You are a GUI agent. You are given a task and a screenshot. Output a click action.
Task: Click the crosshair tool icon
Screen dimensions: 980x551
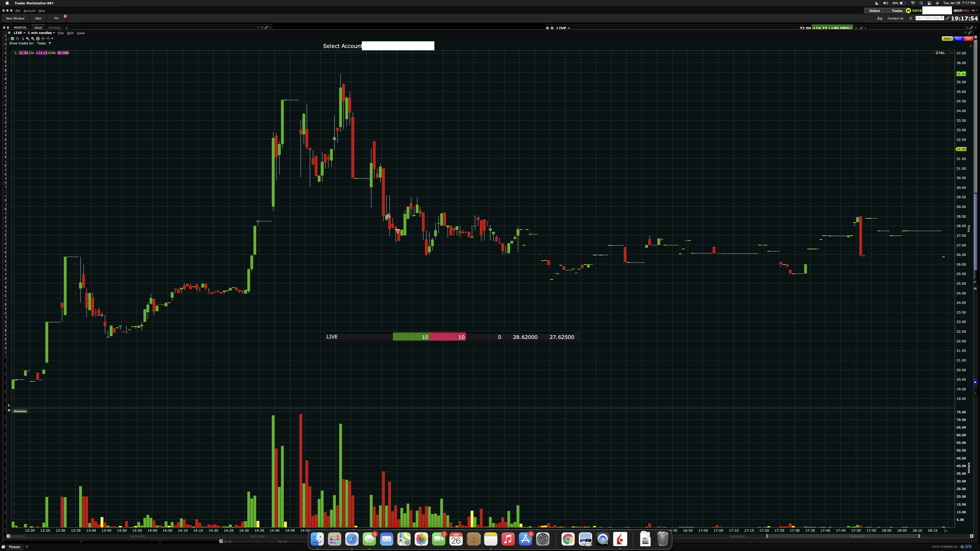tap(38, 39)
